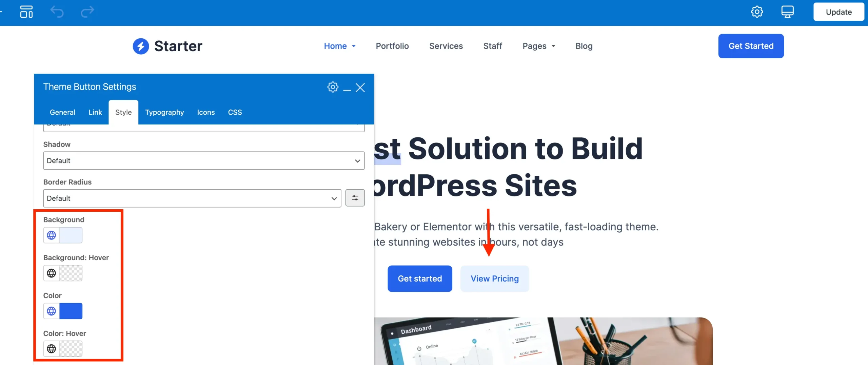Open the Staff nav link
This screenshot has height=365, width=868.
[493, 46]
